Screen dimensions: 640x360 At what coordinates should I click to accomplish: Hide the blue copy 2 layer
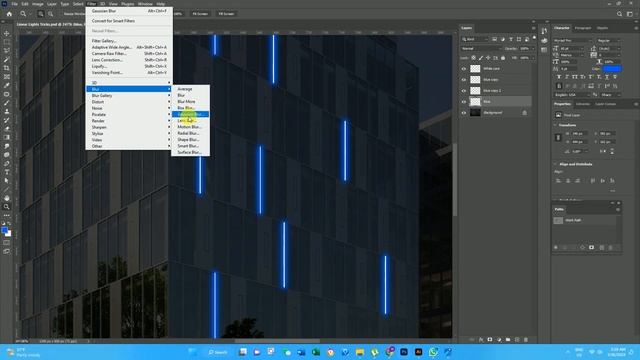click(464, 91)
